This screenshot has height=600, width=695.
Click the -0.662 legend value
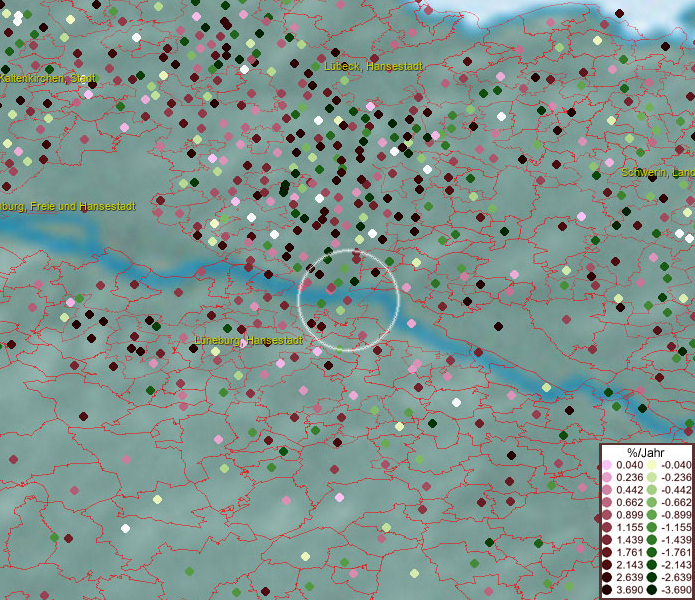point(676,503)
